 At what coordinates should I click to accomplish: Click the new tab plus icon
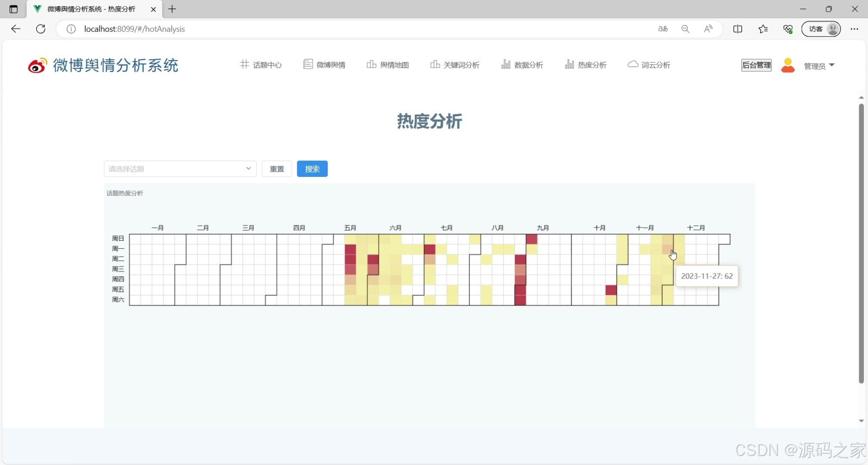click(x=172, y=9)
